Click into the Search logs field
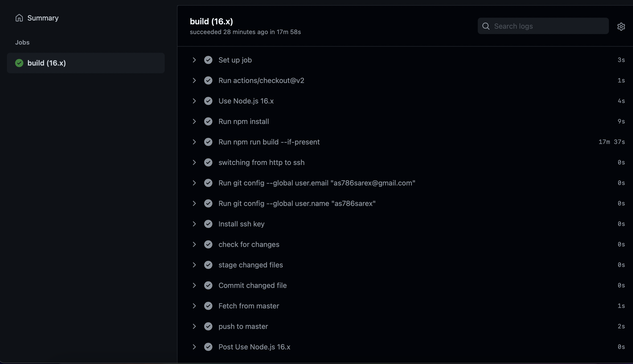 [x=548, y=26]
